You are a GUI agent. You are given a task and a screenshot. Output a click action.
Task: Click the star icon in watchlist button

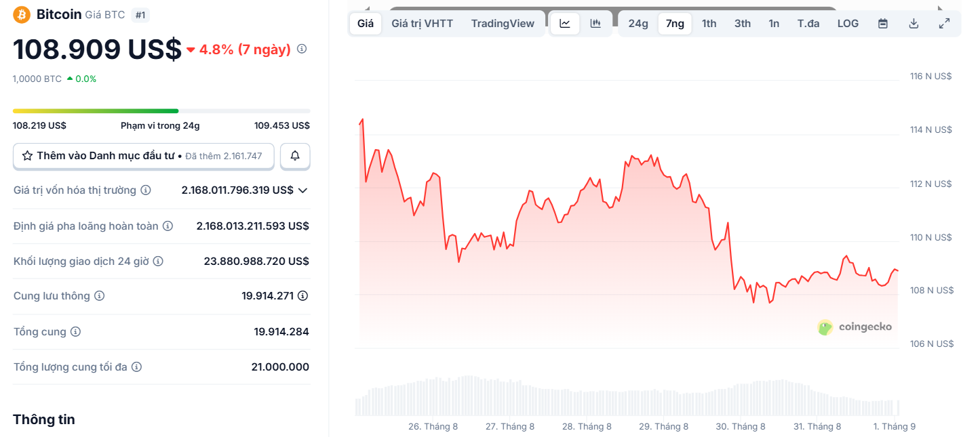(x=26, y=156)
